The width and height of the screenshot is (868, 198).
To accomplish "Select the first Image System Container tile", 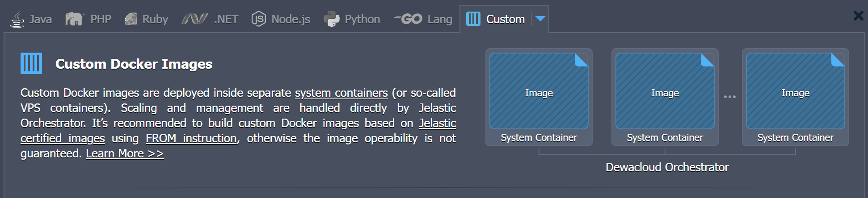I will (539, 97).
